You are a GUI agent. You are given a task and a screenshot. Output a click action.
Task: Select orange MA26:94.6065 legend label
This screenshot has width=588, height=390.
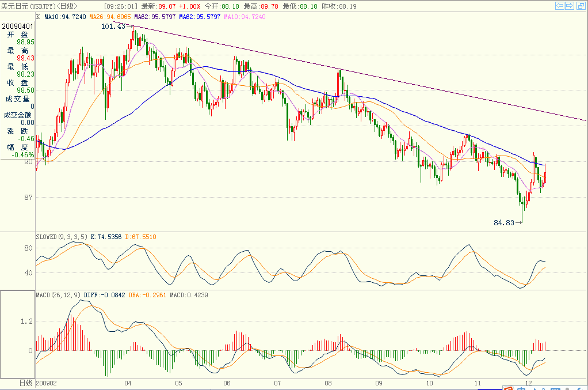[110, 17]
